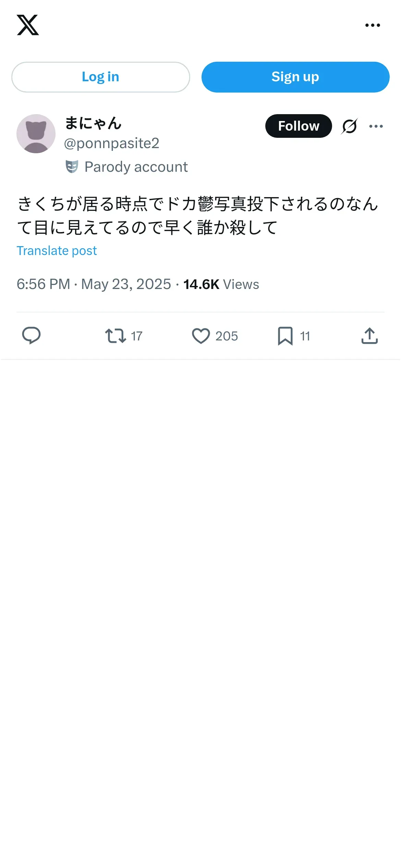
Task: Open the Parody account label info
Action: pyautogui.click(x=136, y=167)
